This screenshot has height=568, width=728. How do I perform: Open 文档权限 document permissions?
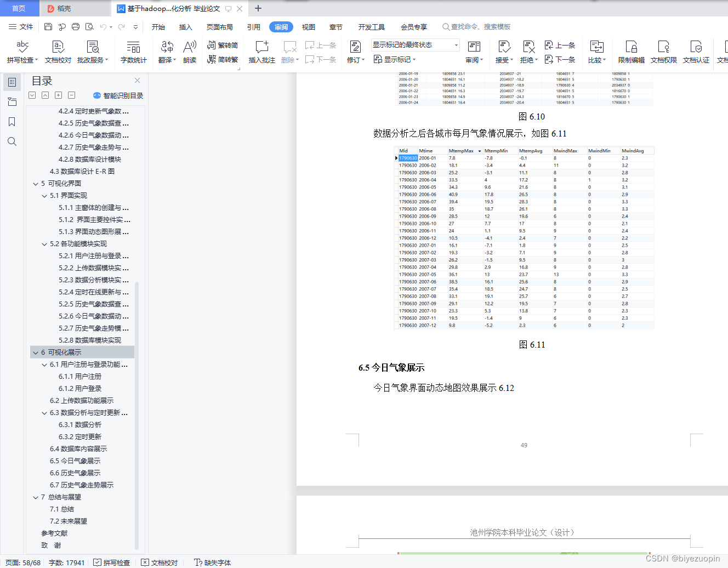pos(664,52)
